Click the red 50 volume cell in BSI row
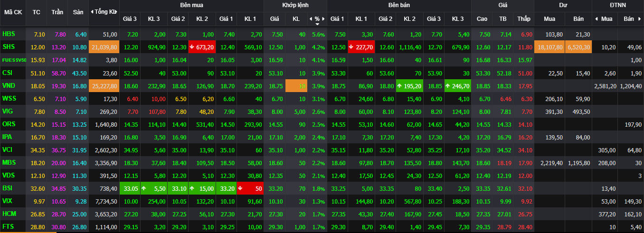Image resolution: width=644 pixels, height=233 pixels. point(250,188)
